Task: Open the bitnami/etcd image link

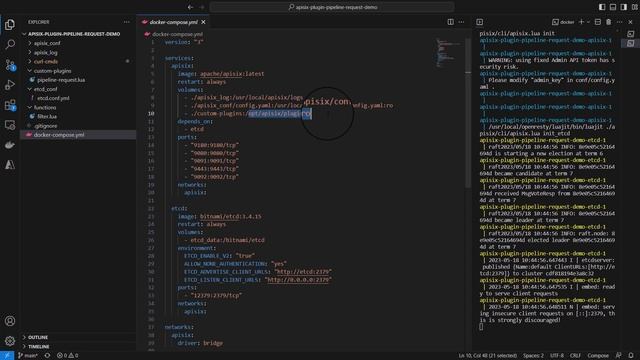Action: tap(220, 216)
